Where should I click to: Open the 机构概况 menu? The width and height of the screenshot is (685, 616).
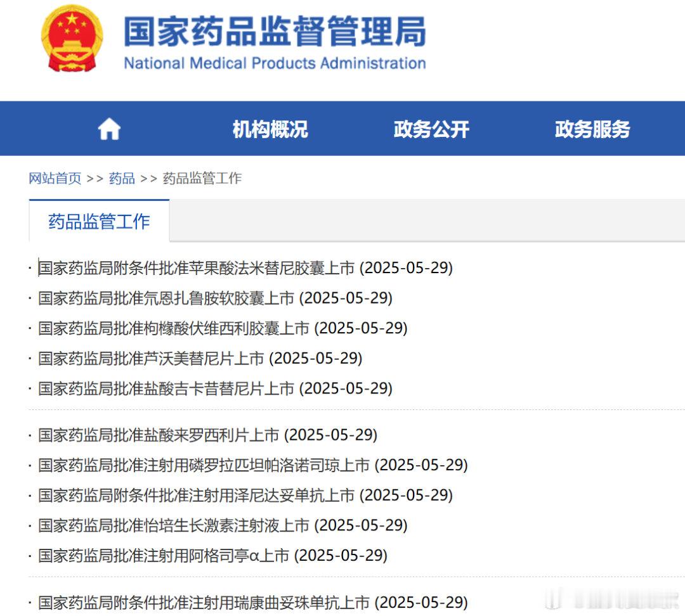point(270,129)
